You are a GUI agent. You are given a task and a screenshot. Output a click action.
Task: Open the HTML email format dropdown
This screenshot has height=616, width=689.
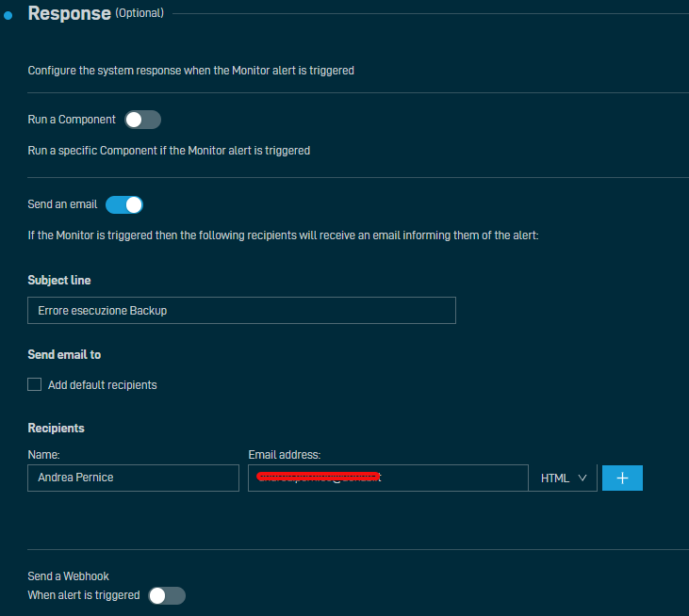click(563, 478)
